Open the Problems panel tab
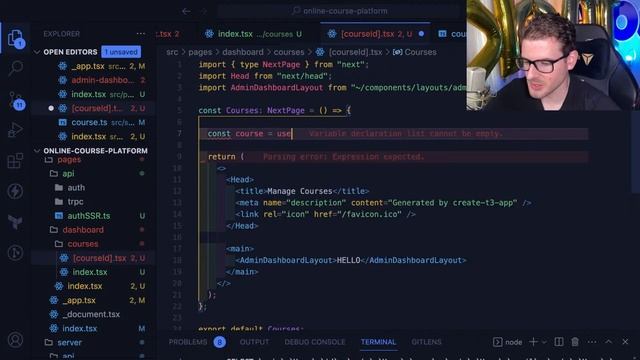Screen dimensions: 640x360 tap(188, 342)
